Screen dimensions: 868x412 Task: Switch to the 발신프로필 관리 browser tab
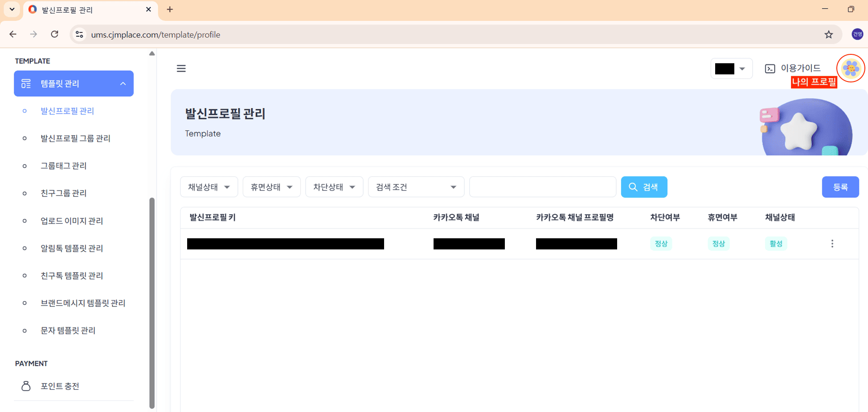coord(80,9)
